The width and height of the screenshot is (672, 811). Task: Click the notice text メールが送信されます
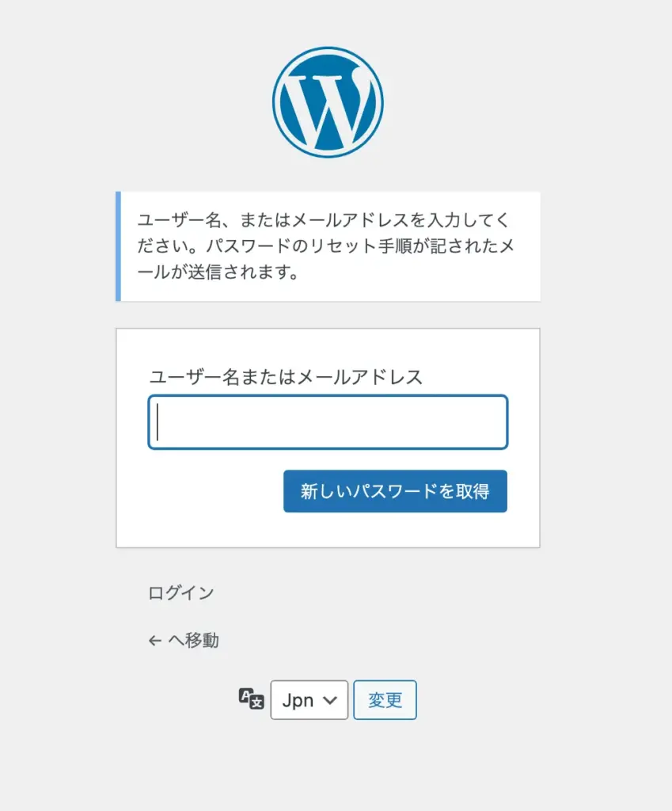218,274
